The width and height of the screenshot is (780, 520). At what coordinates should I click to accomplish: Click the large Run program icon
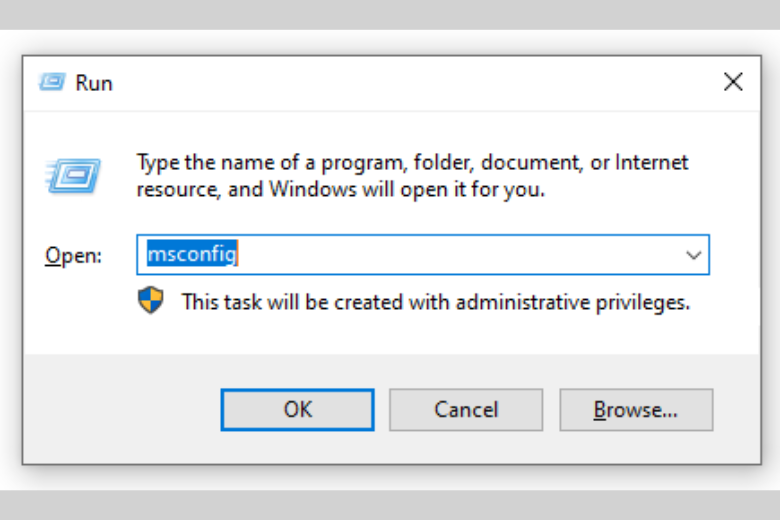tap(73, 176)
